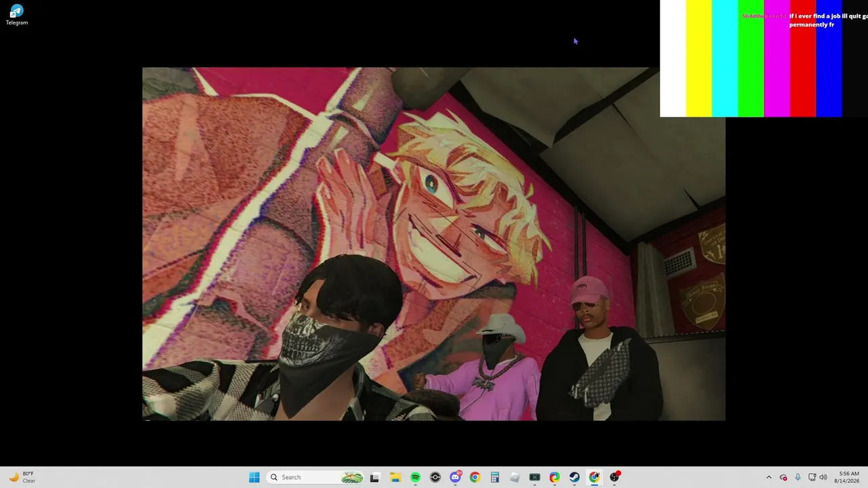This screenshot has width=868, height=488.
Task: Open Roblox from the taskbar
Action: coord(515,477)
